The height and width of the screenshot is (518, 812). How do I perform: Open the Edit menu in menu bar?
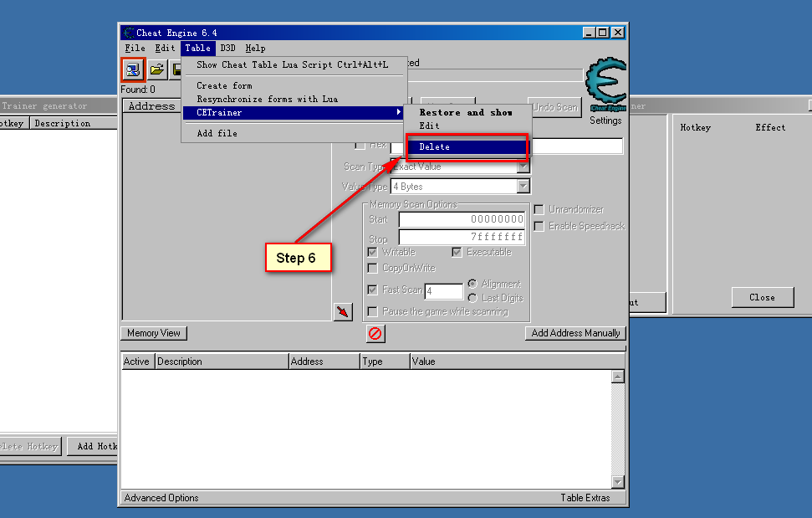(165, 49)
